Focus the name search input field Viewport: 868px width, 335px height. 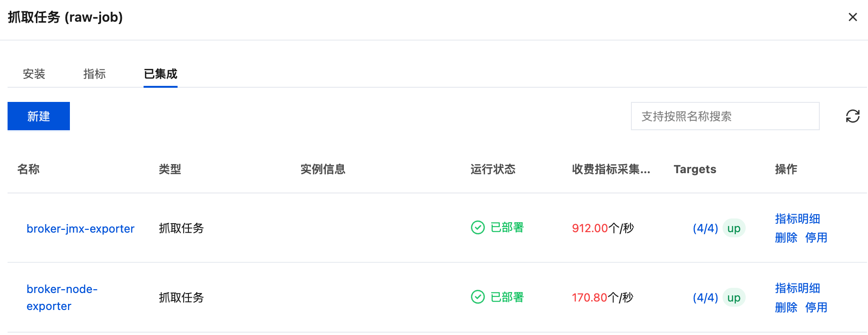[x=725, y=116]
